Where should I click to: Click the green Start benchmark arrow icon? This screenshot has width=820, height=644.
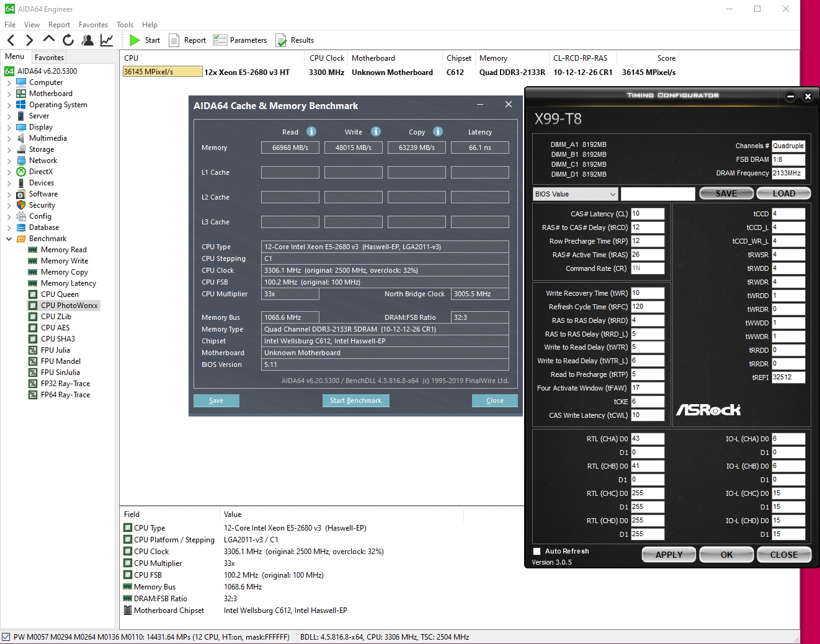pyautogui.click(x=135, y=40)
